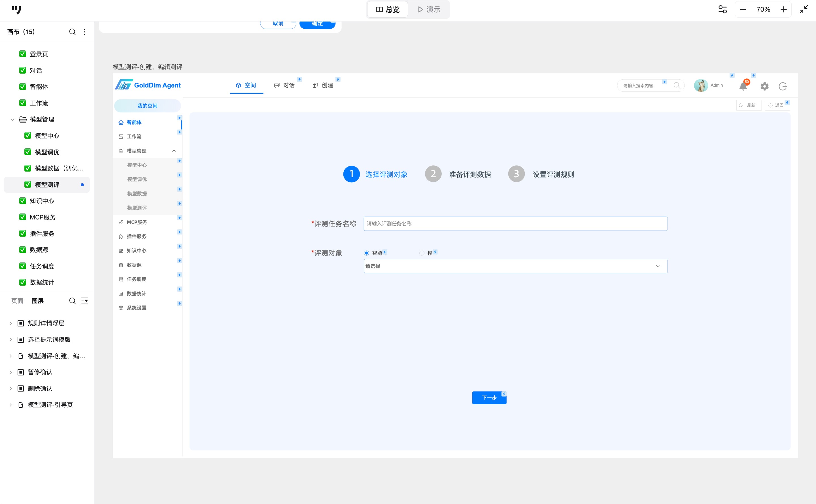Image resolution: width=816 pixels, height=504 pixels.
Task: Click the canvas search magnifier icon
Action: pyautogui.click(x=72, y=32)
